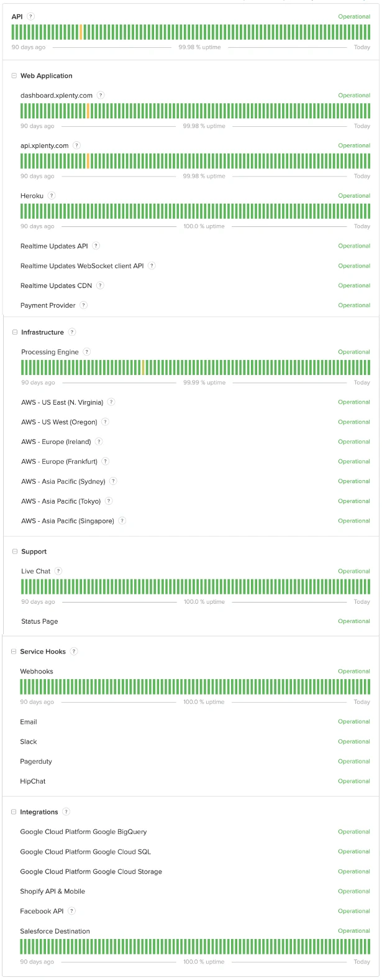Collapse the Integrations section
The width and height of the screenshot is (382, 980).
coord(14,812)
